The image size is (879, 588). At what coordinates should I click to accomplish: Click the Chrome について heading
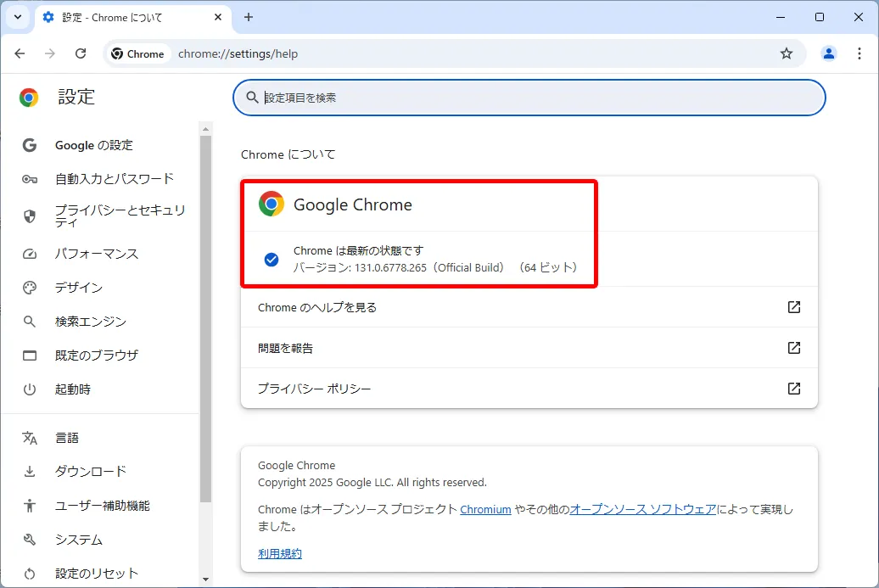[288, 154]
